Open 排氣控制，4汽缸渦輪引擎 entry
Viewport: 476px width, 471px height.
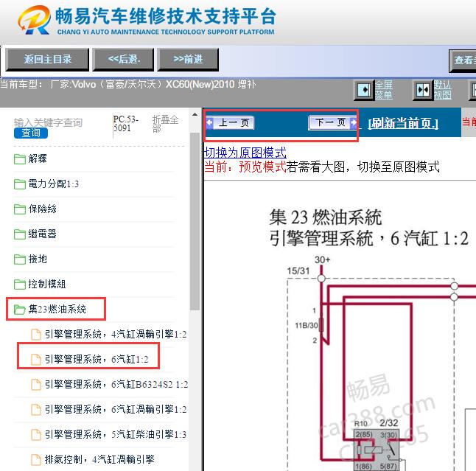point(99,460)
